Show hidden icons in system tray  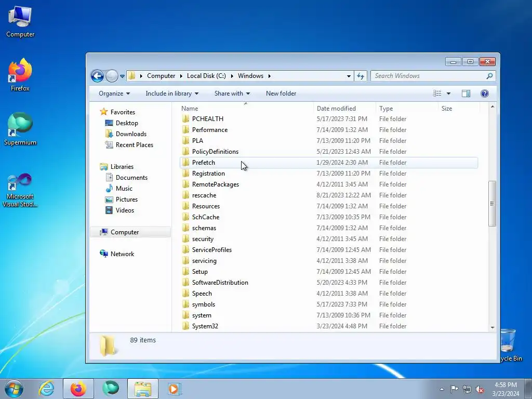click(442, 389)
